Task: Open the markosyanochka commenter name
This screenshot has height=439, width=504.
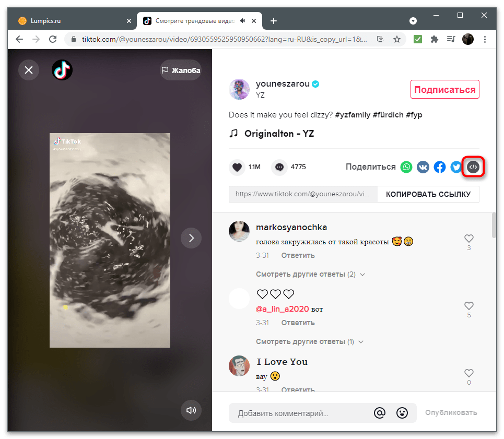Action: point(291,228)
